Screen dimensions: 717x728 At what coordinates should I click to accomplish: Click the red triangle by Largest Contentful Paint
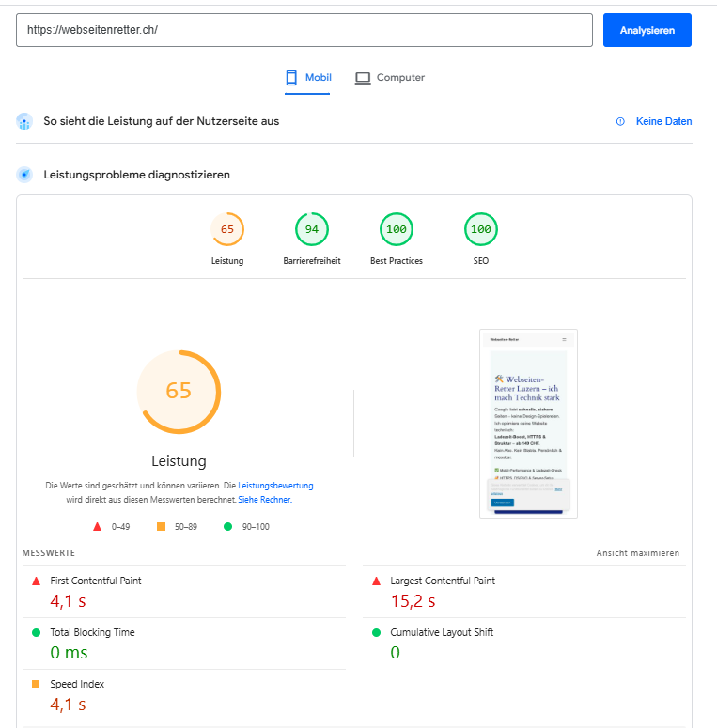[x=376, y=581]
